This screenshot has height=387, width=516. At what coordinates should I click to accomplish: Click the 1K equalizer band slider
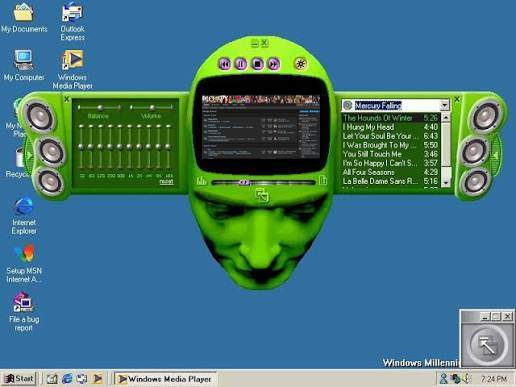pyautogui.click(x=129, y=147)
